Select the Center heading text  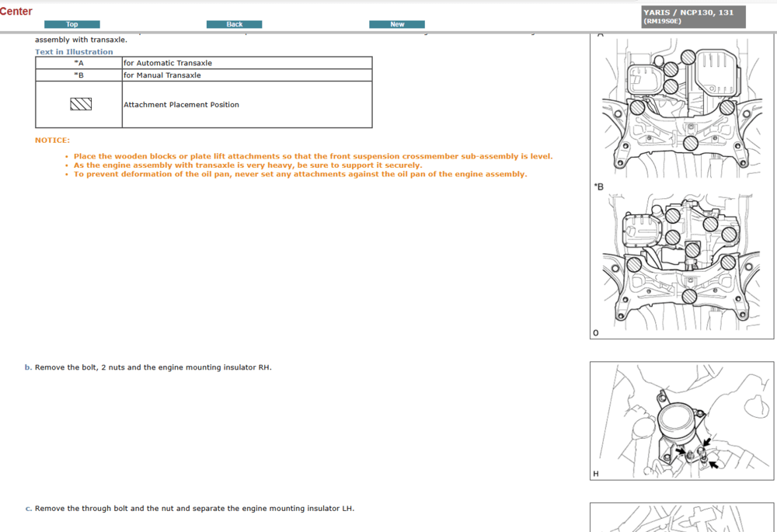(x=16, y=12)
